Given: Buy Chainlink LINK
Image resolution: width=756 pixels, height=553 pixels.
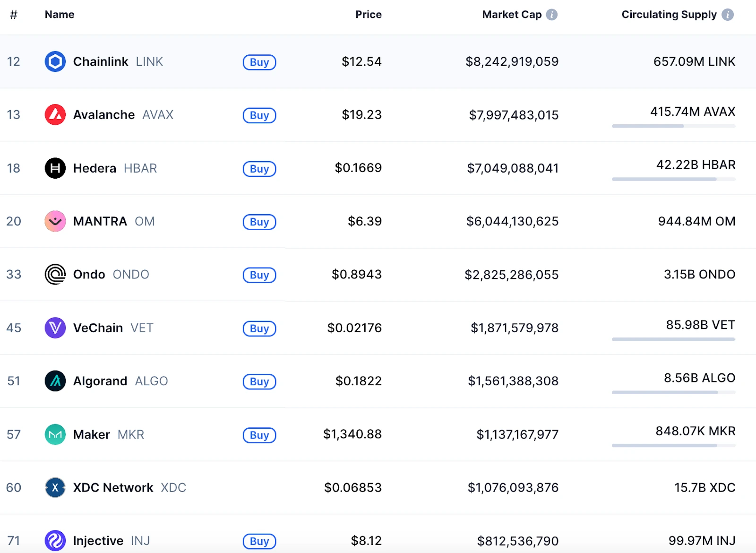Looking at the screenshot, I should click(259, 62).
